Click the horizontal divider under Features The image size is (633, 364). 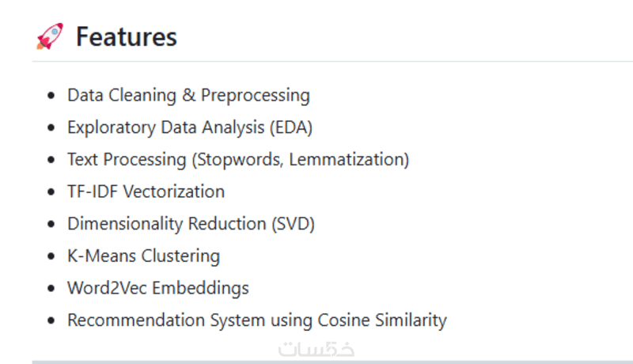pos(332,62)
